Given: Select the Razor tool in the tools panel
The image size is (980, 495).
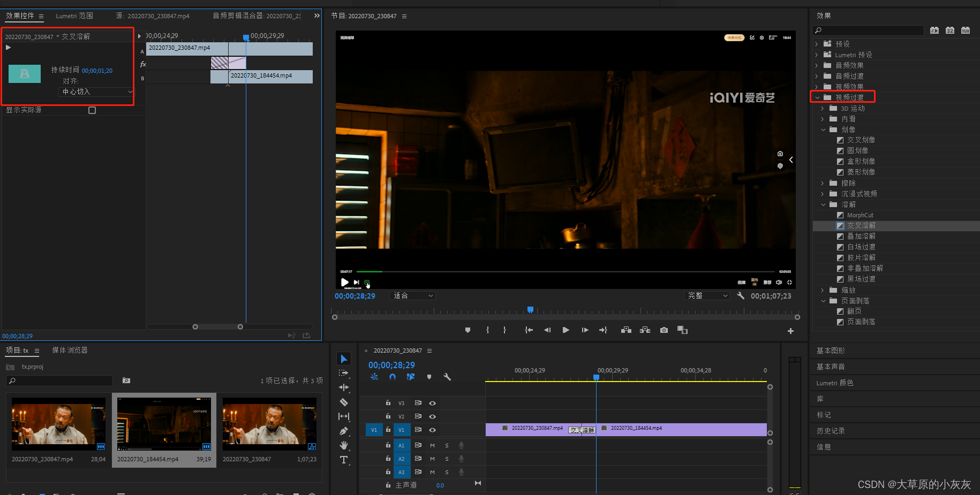Looking at the screenshot, I should pos(344,402).
